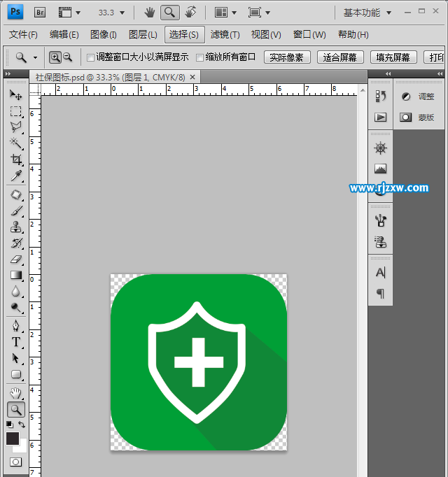Toggle Quick Mask mode
The width and height of the screenshot is (448, 477).
pyautogui.click(x=15, y=462)
